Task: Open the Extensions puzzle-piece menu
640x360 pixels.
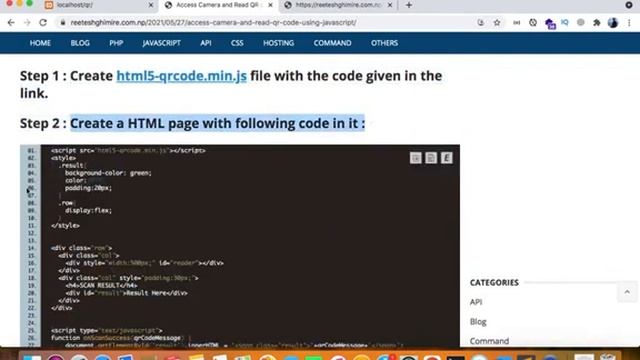Action: (x=597, y=23)
